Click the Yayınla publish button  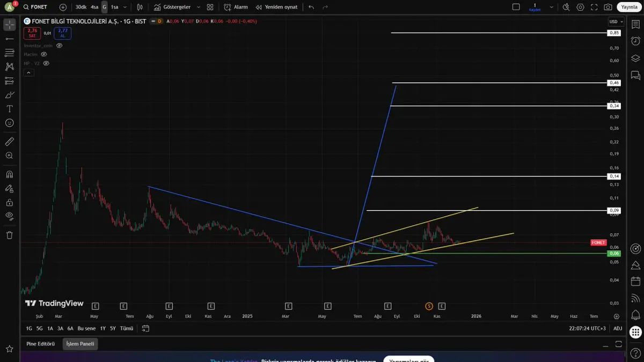pyautogui.click(x=629, y=7)
